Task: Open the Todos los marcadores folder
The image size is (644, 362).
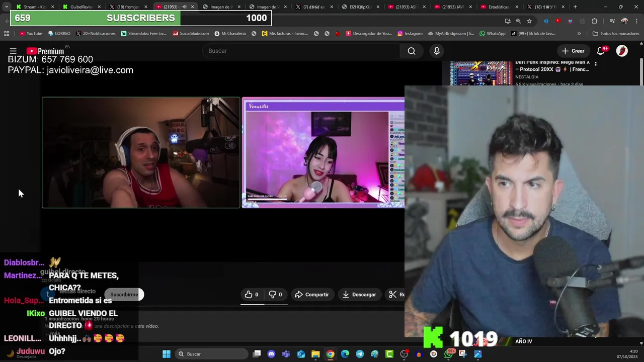Action: pos(616,34)
